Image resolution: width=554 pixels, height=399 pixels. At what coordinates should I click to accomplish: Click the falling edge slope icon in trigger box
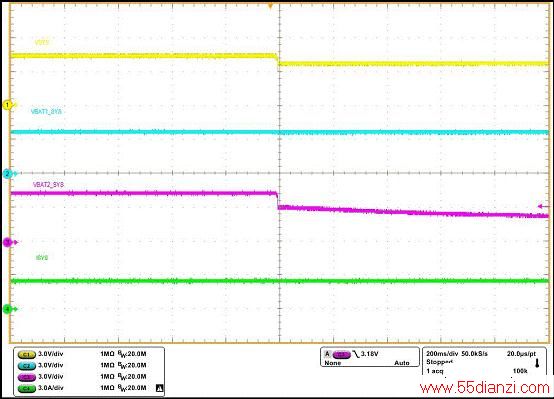tap(355, 354)
